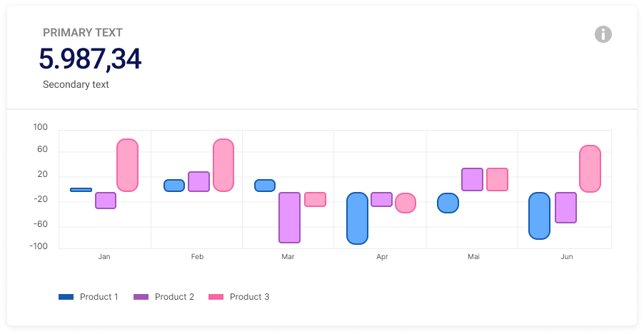The height and width of the screenshot is (334, 644).
Task: Toggle Product 3 legend item
Action: click(x=249, y=297)
